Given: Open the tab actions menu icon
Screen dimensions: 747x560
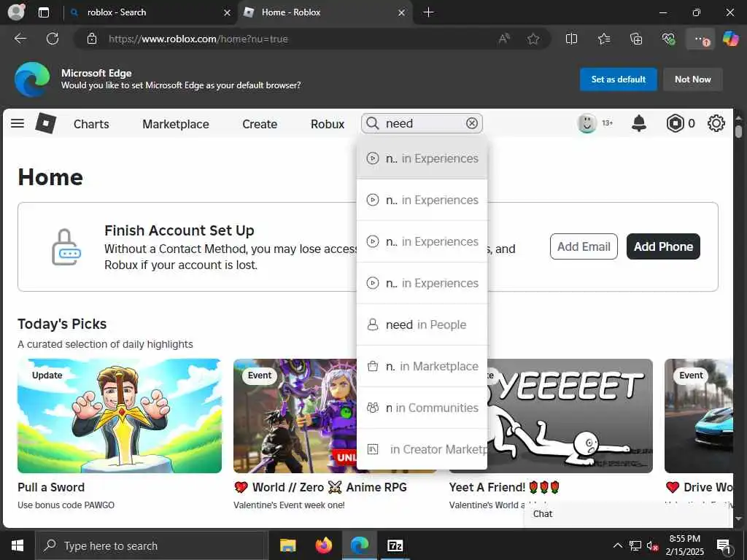Looking at the screenshot, I should pyautogui.click(x=44, y=12).
